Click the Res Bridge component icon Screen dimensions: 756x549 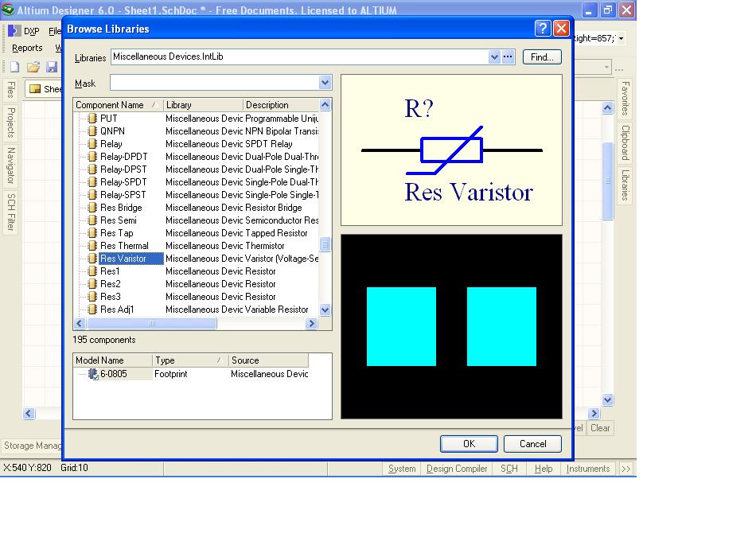point(92,208)
